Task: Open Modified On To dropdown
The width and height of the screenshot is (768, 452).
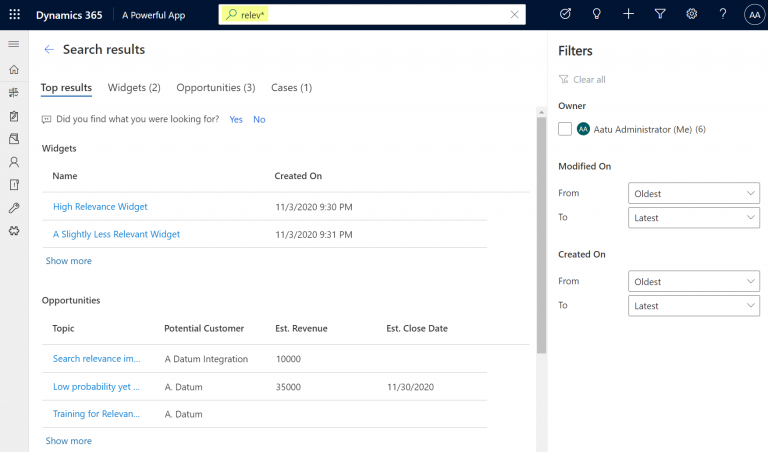Action: coord(694,218)
